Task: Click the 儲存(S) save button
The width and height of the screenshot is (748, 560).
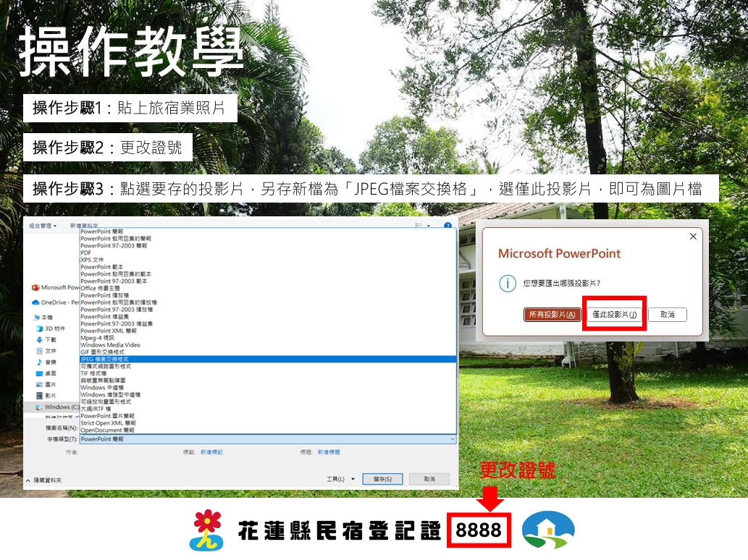Action: 382,479
